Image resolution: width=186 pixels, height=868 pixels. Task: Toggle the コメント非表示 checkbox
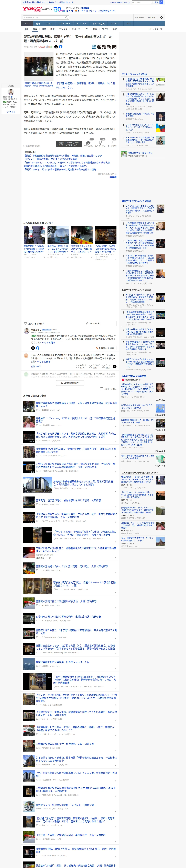pyautogui.click(x=102, y=389)
